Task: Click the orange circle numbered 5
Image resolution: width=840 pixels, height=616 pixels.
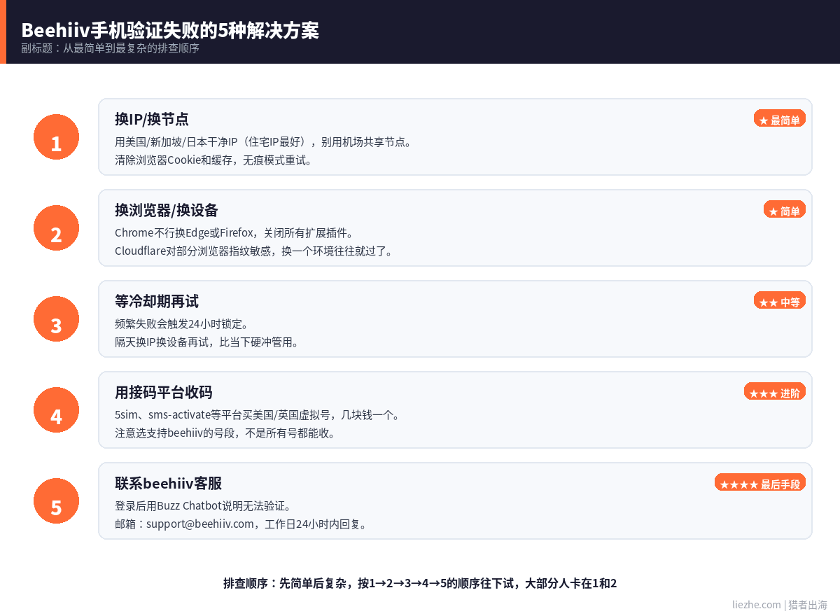Action: (x=56, y=500)
